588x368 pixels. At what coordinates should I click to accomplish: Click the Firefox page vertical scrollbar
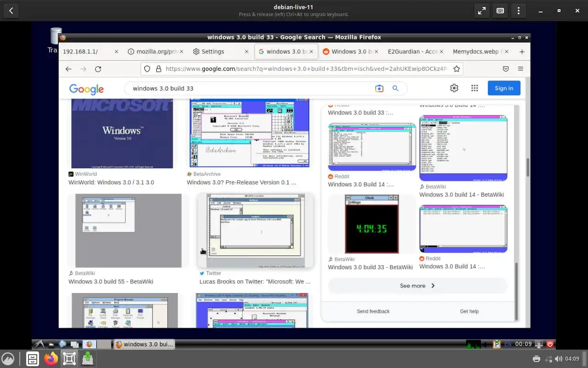tap(528, 167)
